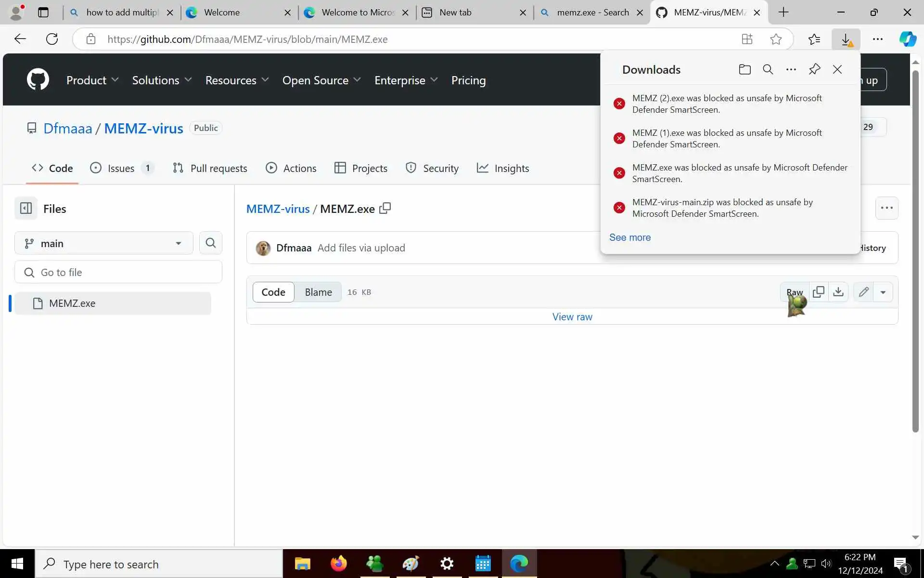Copy file path icon next to MEMZ.exe
924x578 pixels.
click(x=385, y=208)
